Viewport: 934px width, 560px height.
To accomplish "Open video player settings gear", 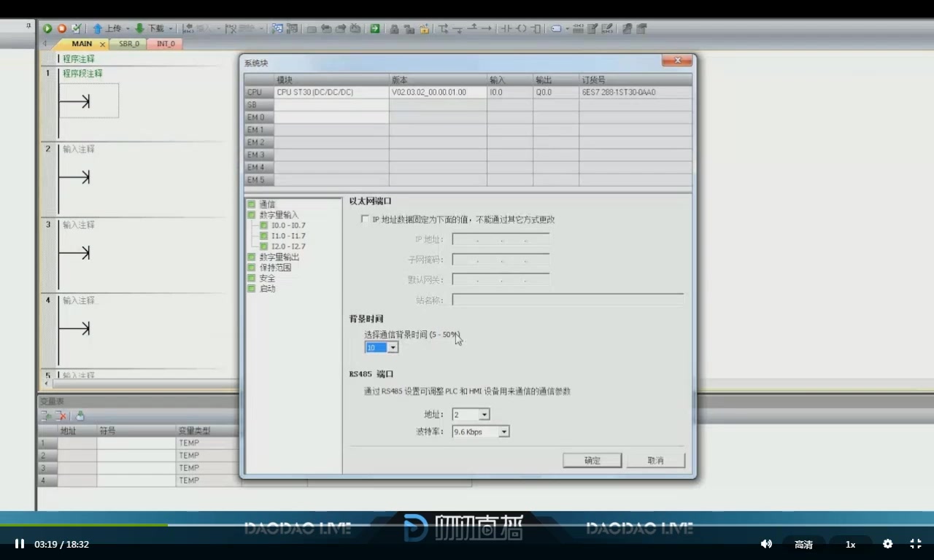I will tap(888, 544).
